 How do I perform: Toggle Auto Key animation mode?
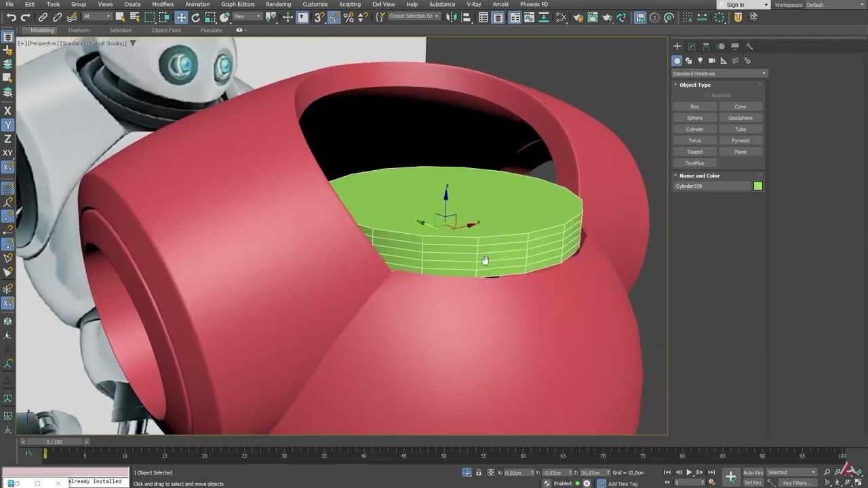point(753,472)
